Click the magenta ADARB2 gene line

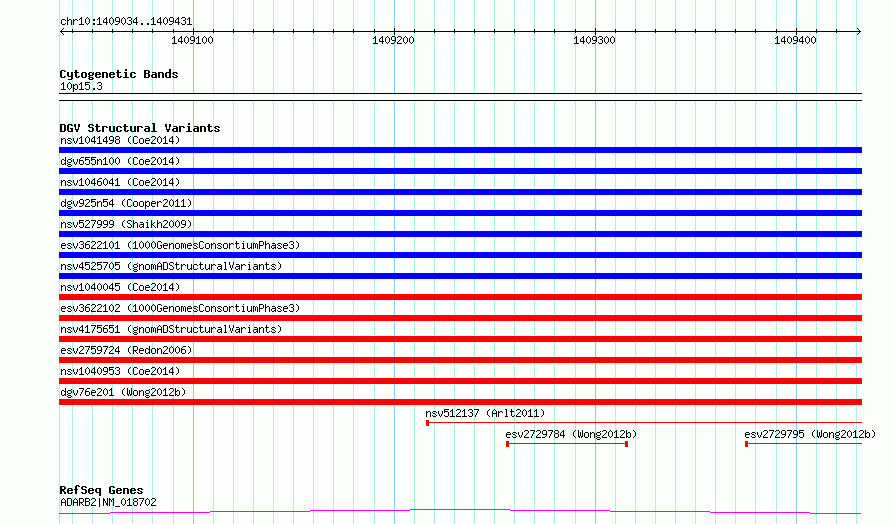[x=460, y=512]
